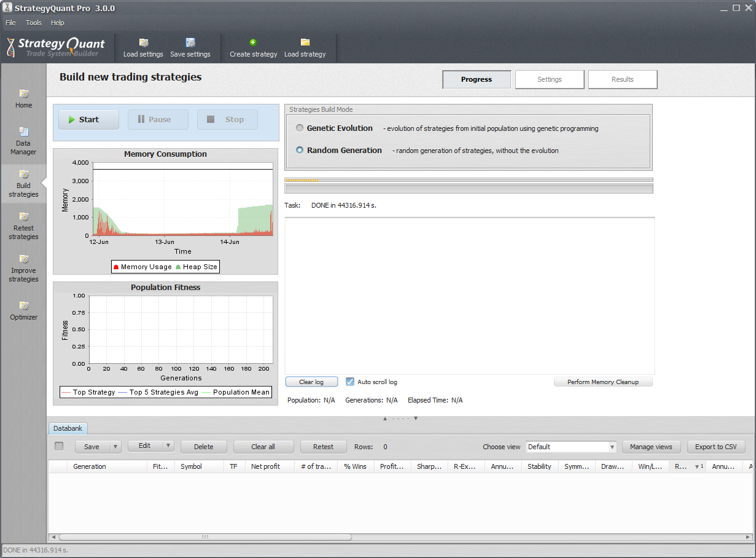The width and height of the screenshot is (756, 558).
Task: Click the Start button
Action: click(89, 120)
